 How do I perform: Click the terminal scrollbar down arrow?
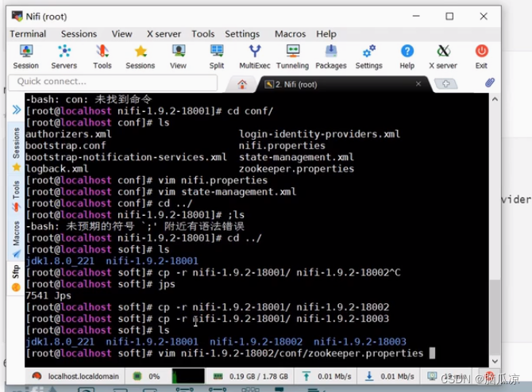point(495,361)
